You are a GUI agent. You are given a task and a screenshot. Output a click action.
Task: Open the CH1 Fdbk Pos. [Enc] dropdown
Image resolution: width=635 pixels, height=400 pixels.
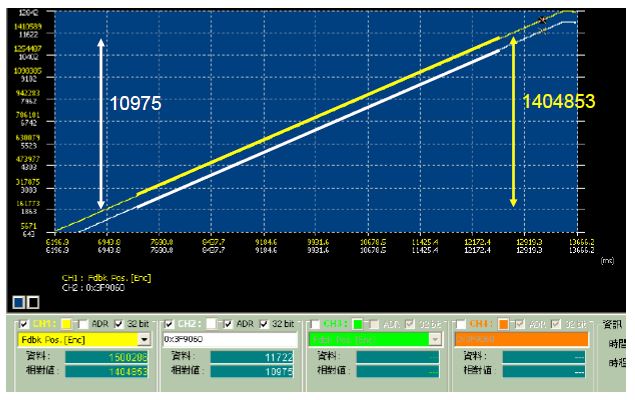[x=144, y=340]
